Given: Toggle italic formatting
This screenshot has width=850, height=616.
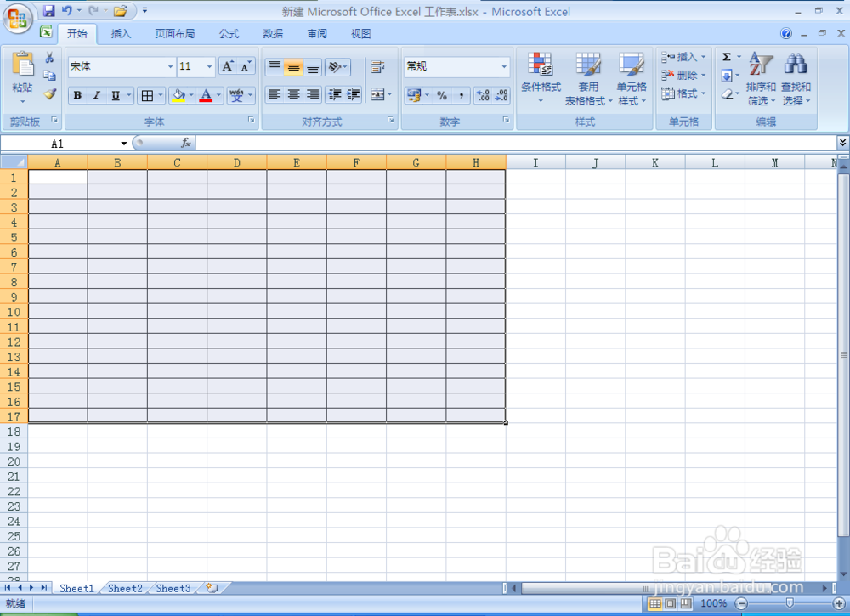Looking at the screenshot, I should [x=97, y=95].
